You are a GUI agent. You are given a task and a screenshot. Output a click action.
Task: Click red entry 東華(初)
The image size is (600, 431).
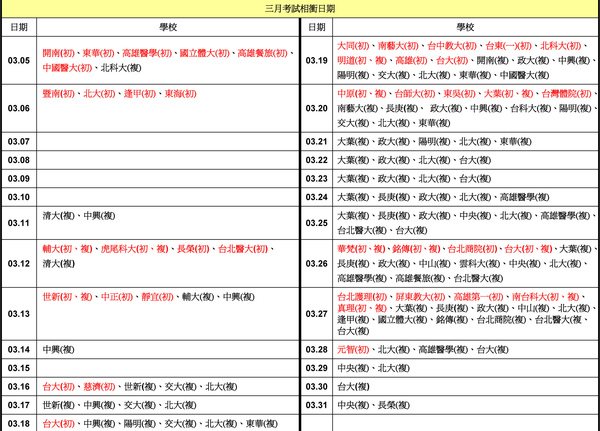tap(99, 53)
